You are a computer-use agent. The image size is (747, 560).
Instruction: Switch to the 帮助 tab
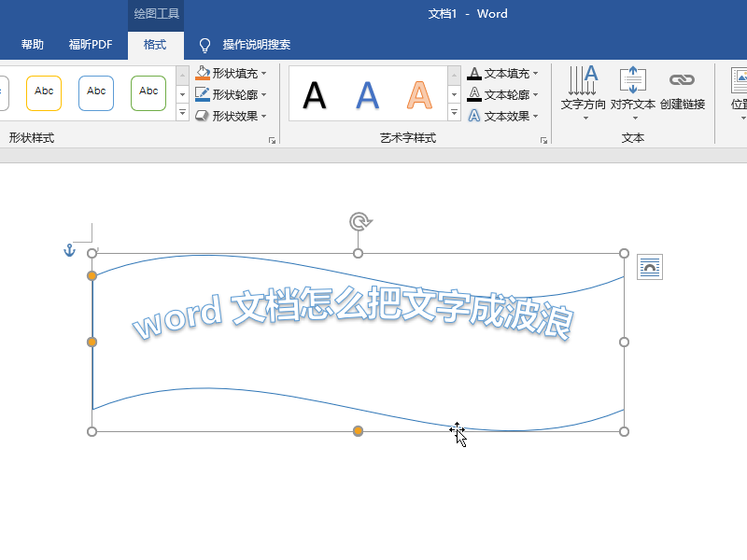coord(33,45)
